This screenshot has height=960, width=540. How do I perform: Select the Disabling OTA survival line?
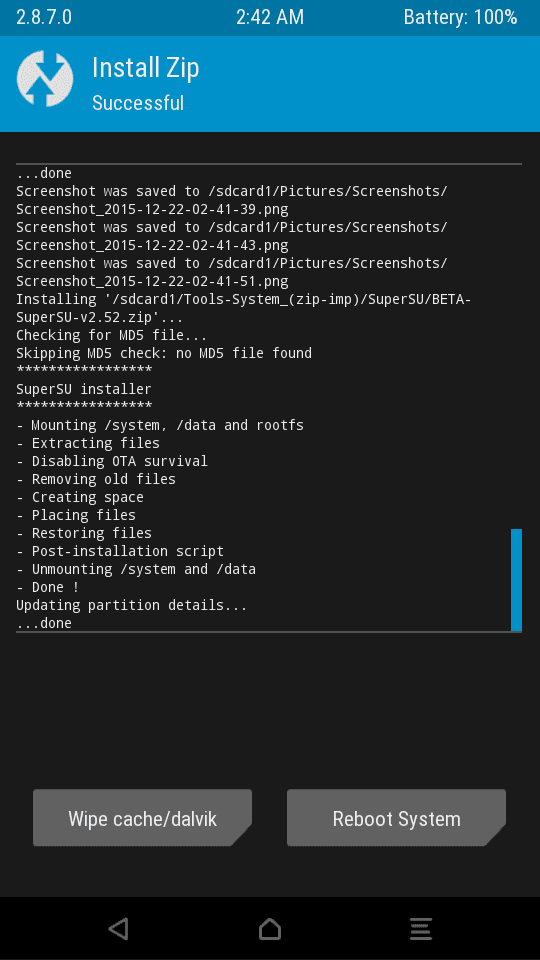112,461
